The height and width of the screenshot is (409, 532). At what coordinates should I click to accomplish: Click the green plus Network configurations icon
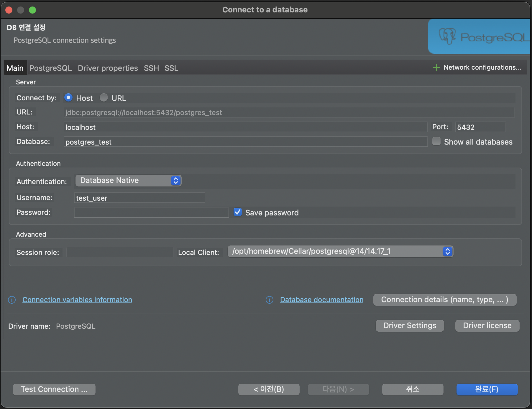pos(436,68)
